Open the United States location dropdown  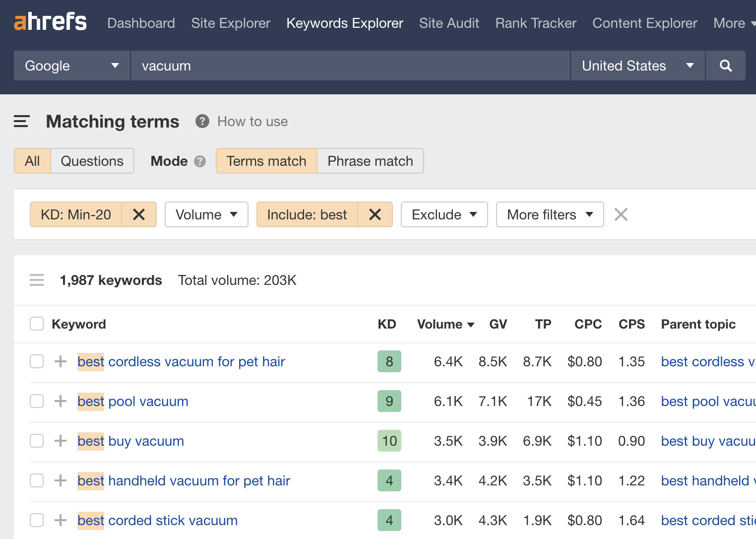637,65
